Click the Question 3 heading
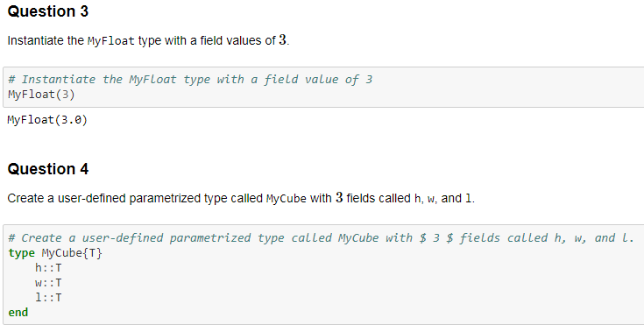Screen dimensions: 644x332 pyautogui.click(x=48, y=11)
